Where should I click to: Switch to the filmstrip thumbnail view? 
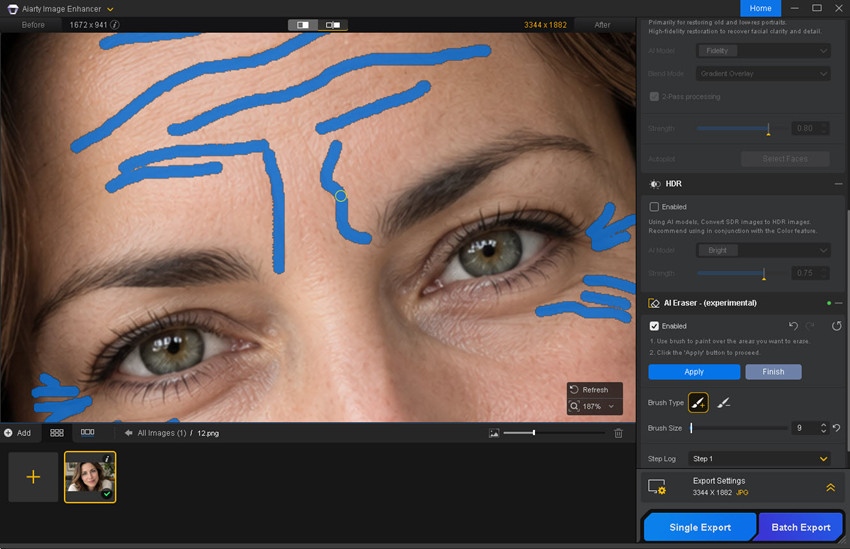coord(87,432)
